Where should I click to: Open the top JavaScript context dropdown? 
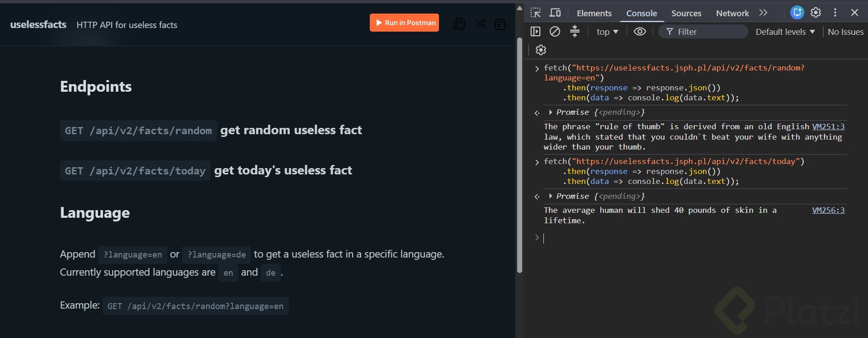pyautogui.click(x=607, y=32)
